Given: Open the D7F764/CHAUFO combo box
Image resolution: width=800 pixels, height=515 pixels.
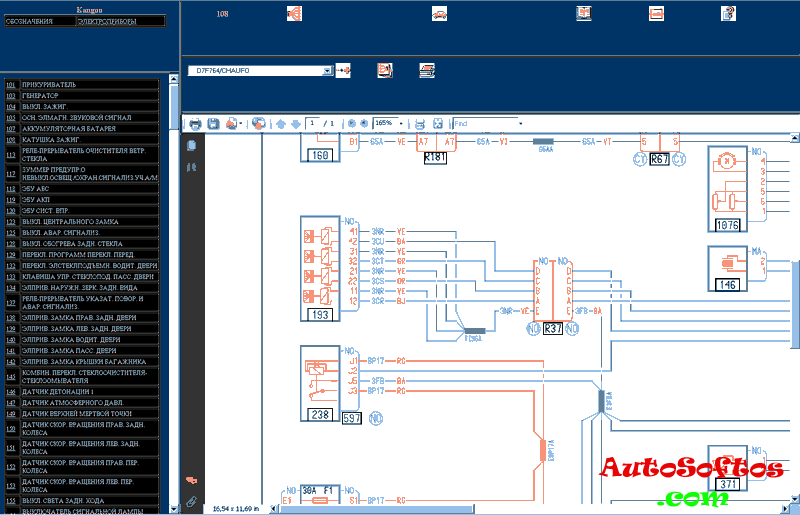Looking at the screenshot, I should tap(260, 70).
